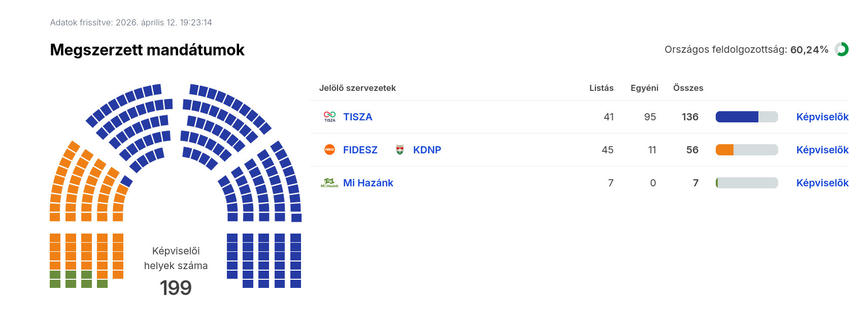This screenshot has width=868, height=328.
Task: Click the green processing progress ring icon
Action: pos(842,49)
